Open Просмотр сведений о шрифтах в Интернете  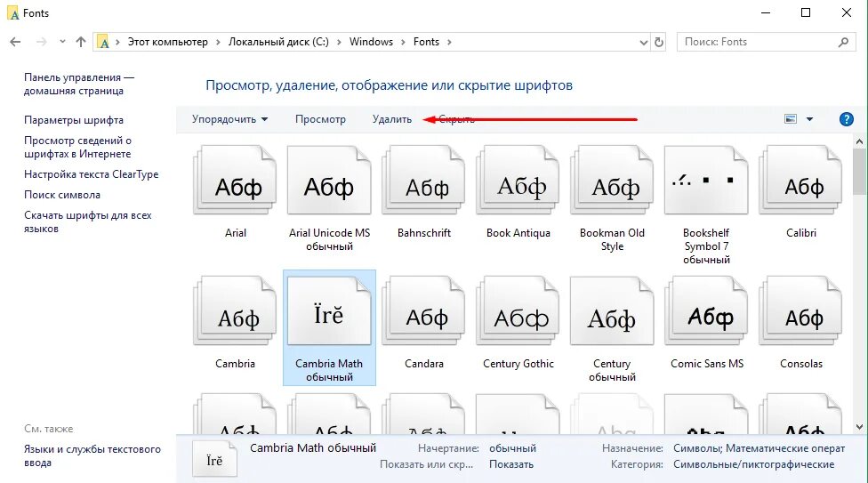point(77,148)
